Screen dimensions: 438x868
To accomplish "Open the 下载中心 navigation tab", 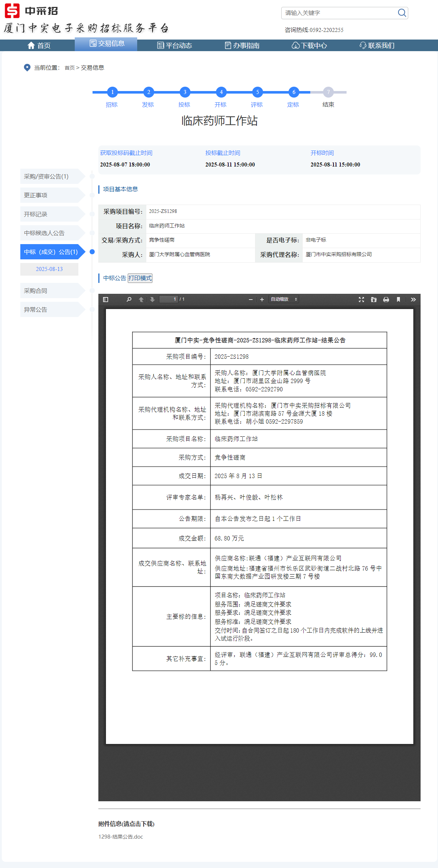I will tap(309, 45).
